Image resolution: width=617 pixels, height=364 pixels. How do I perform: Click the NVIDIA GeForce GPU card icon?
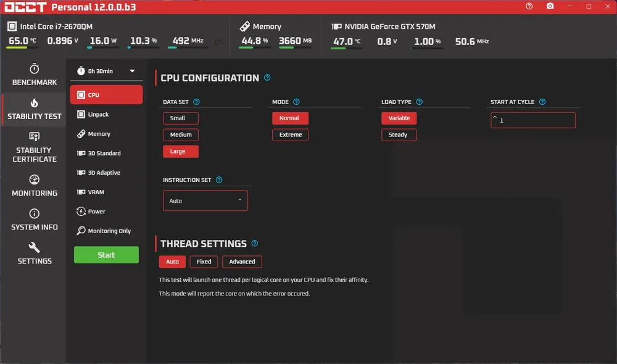336,27
